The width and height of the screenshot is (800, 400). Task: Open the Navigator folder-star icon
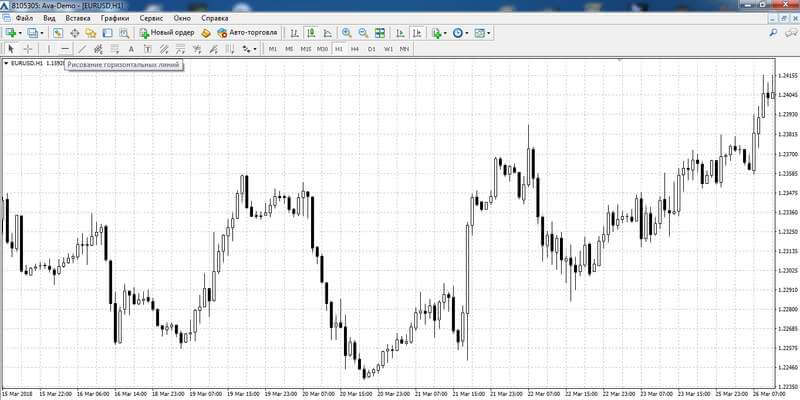91,33
